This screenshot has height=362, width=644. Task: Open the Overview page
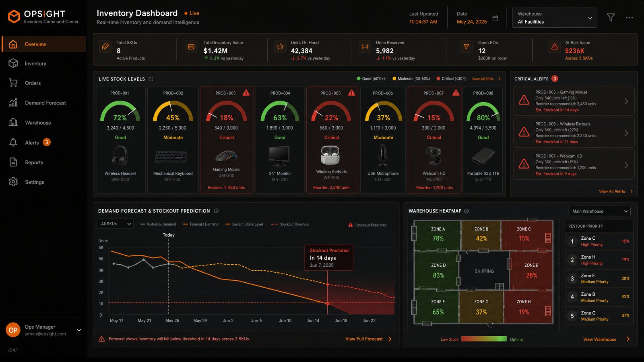pos(44,44)
